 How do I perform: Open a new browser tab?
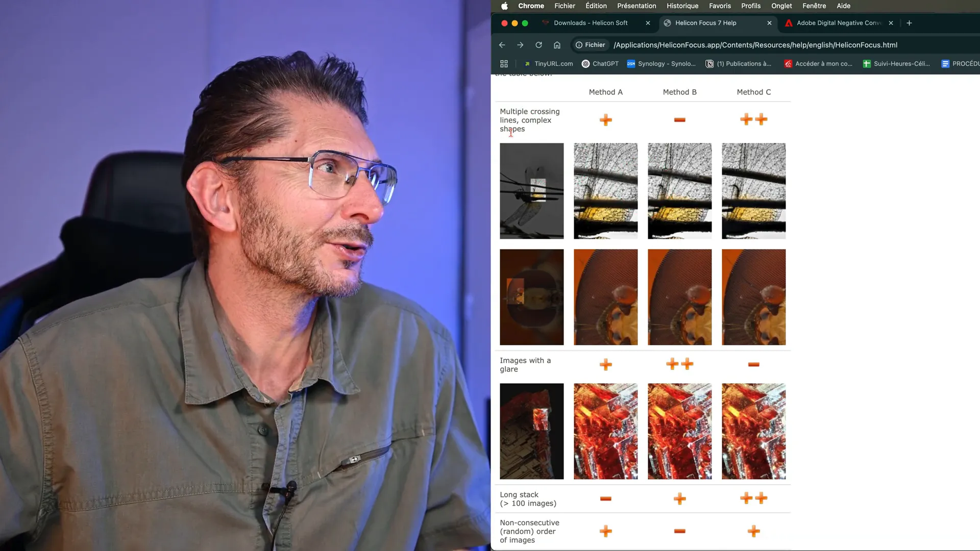coord(909,23)
